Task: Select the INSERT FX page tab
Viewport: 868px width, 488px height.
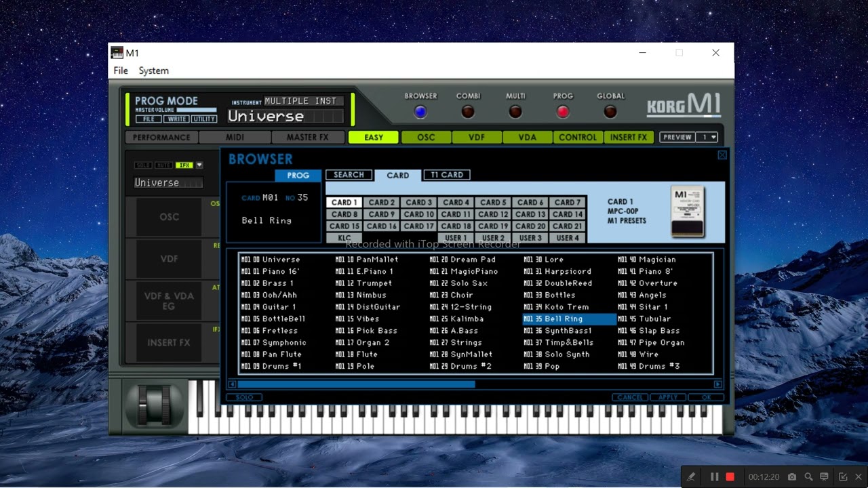Action: click(629, 138)
